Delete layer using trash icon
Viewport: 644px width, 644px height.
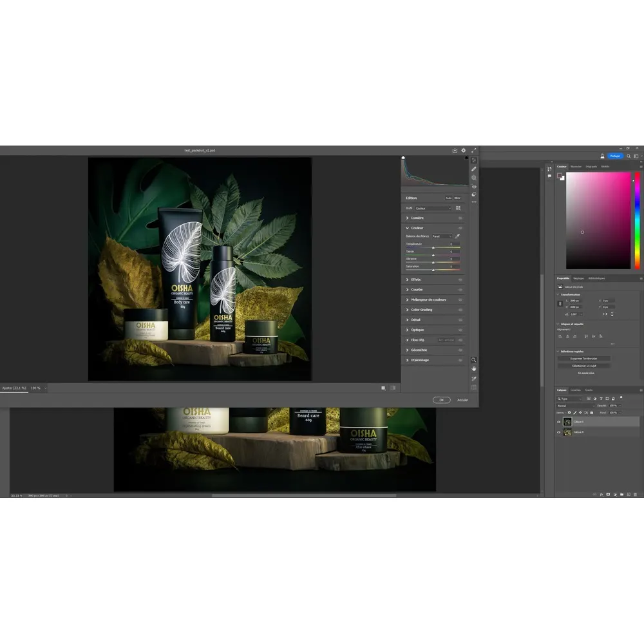point(636,495)
